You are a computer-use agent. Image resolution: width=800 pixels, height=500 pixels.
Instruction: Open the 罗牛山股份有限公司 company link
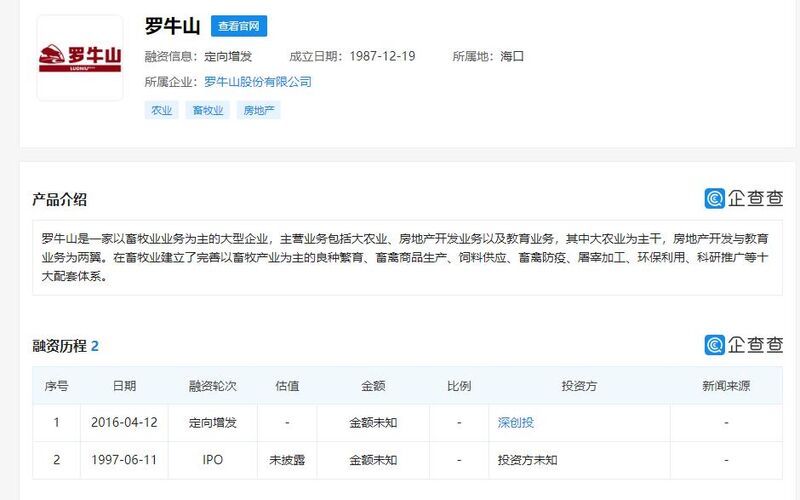[258, 82]
